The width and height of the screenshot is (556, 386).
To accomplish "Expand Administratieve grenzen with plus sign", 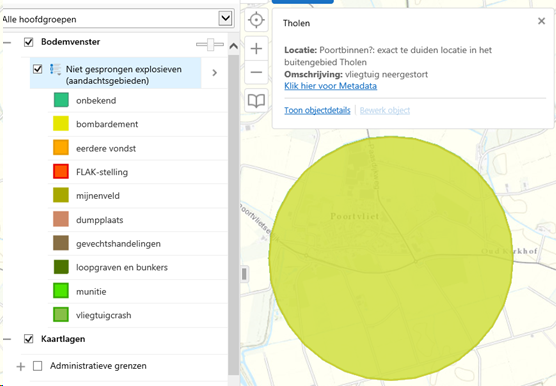I will click(21, 366).
